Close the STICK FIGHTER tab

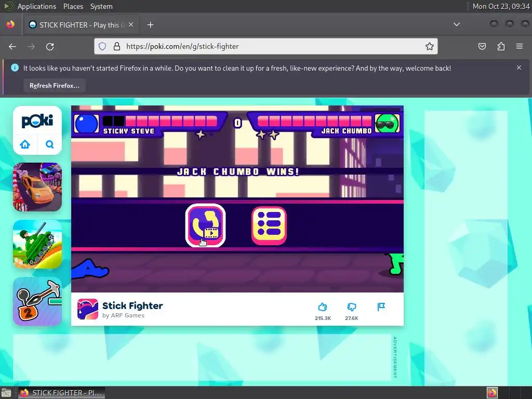click(131, 25)
